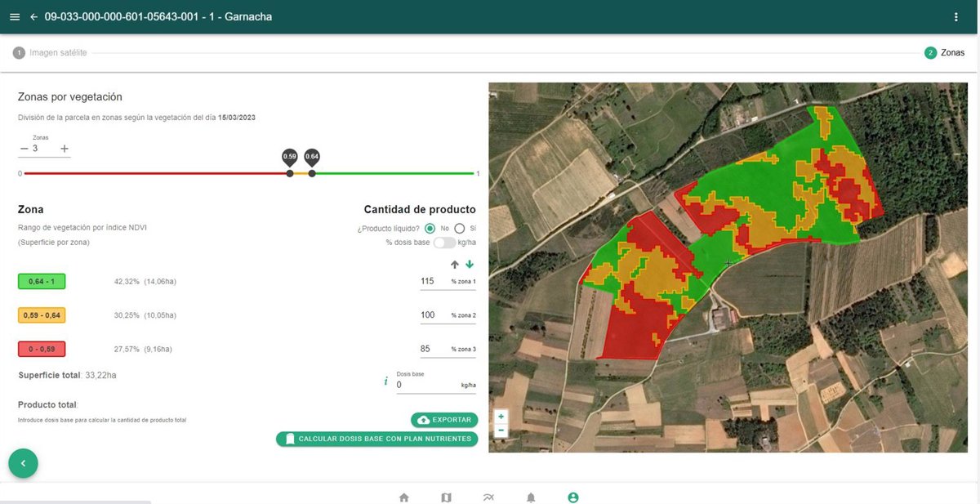Image resolution: width=980 pixels, height=504 pixels.
Task: Click the 0.59 NDVI slider handle
Action: tap(290, 173)
